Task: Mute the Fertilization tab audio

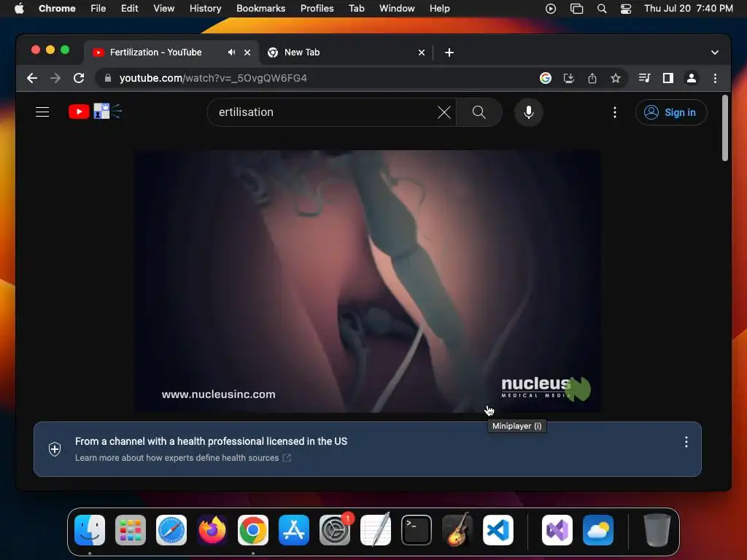Action: [x=231, y=52]
